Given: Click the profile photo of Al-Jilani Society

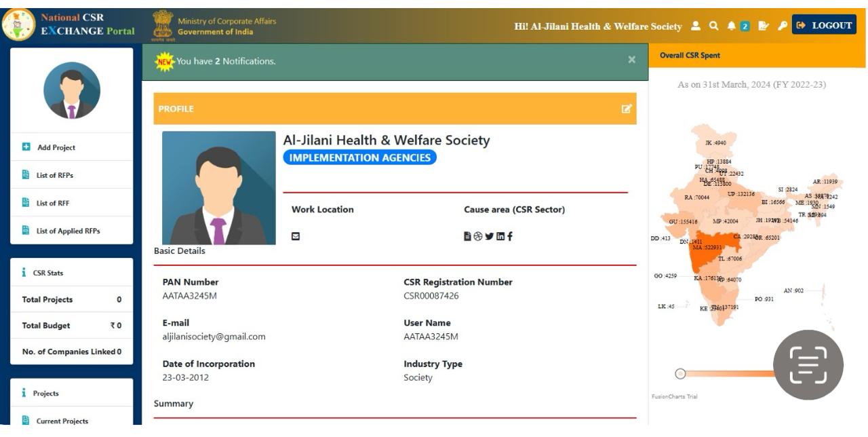Looking at the screenshot, I should click(x=219, y=188).
